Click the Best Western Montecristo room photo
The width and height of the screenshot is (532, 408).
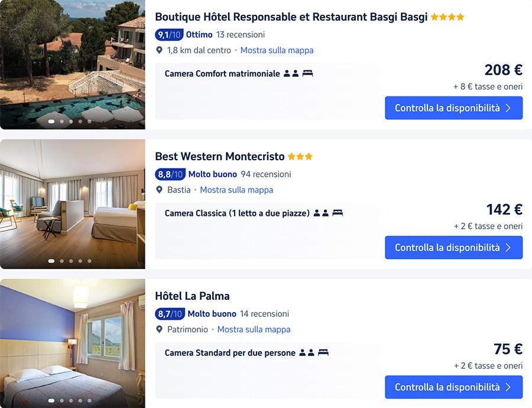[x=72, y=204]
